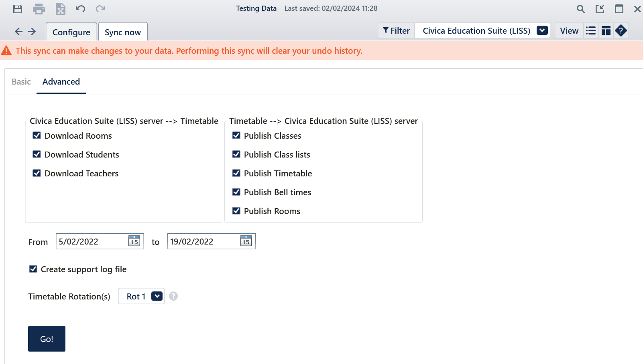Image resolution: width=643 pixels, height=364 pixels.
Task: Maximize the window
Action: (x=619, y=9)
